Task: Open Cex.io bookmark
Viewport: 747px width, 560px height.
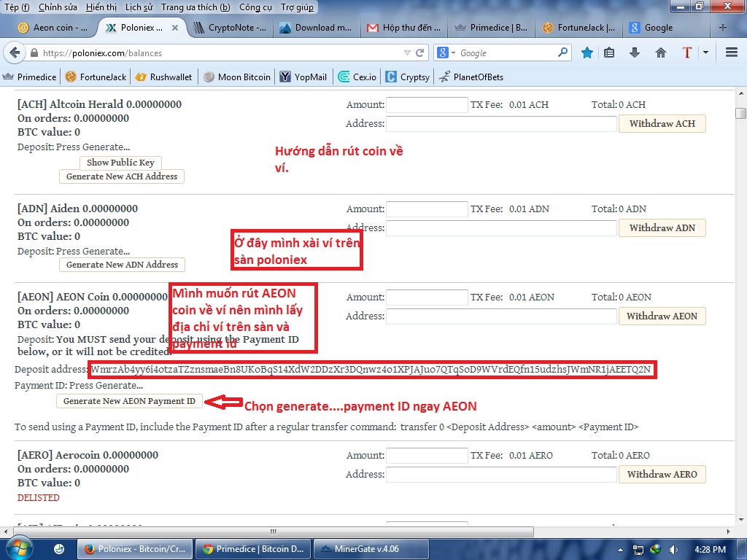Action: (x=357, y=77)
